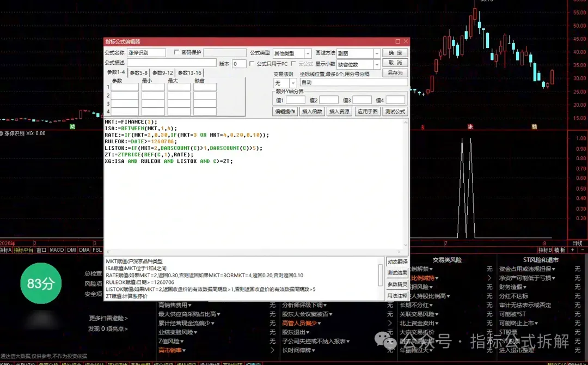Select the 动态翻译 side tab

[397, 261]
